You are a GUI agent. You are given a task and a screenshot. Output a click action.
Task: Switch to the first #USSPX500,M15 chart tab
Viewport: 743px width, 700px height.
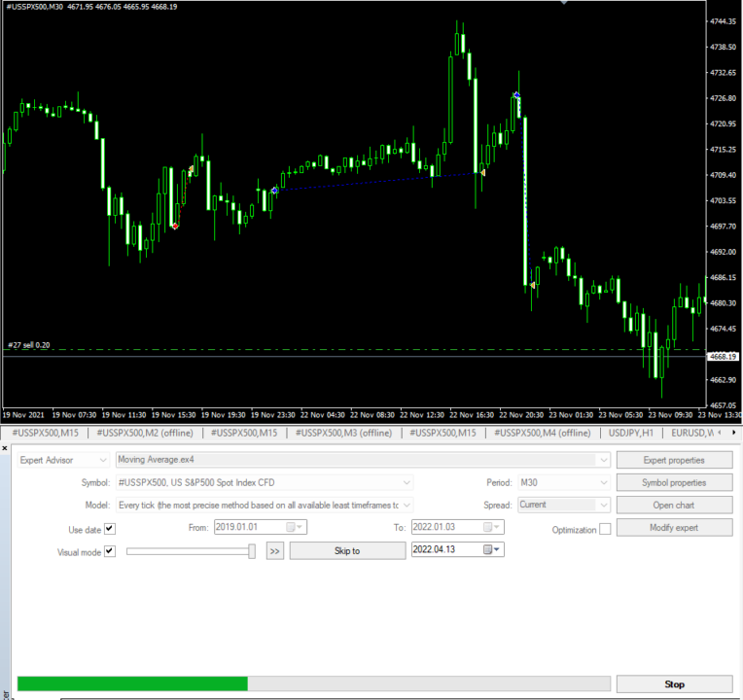[45, 433]
